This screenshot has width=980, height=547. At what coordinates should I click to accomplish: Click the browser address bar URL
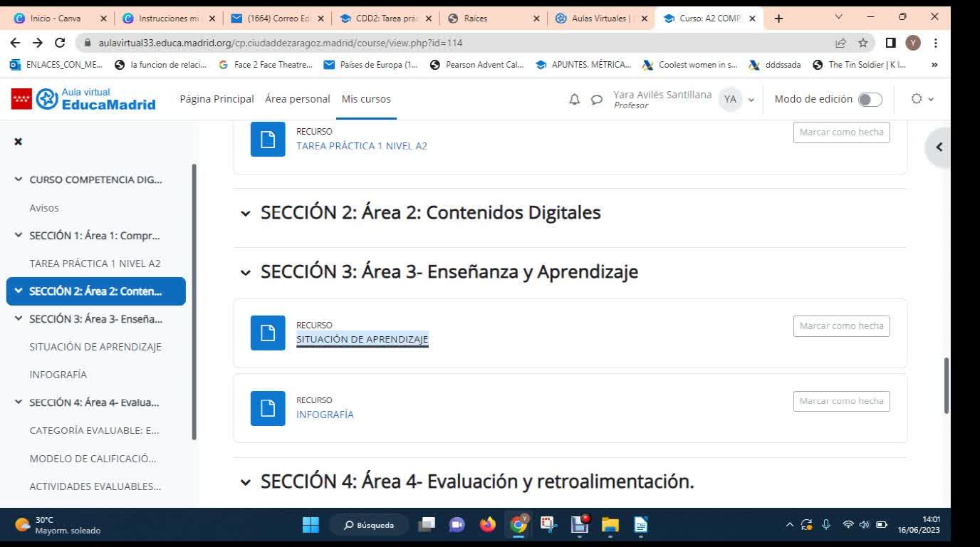[281, 43]
